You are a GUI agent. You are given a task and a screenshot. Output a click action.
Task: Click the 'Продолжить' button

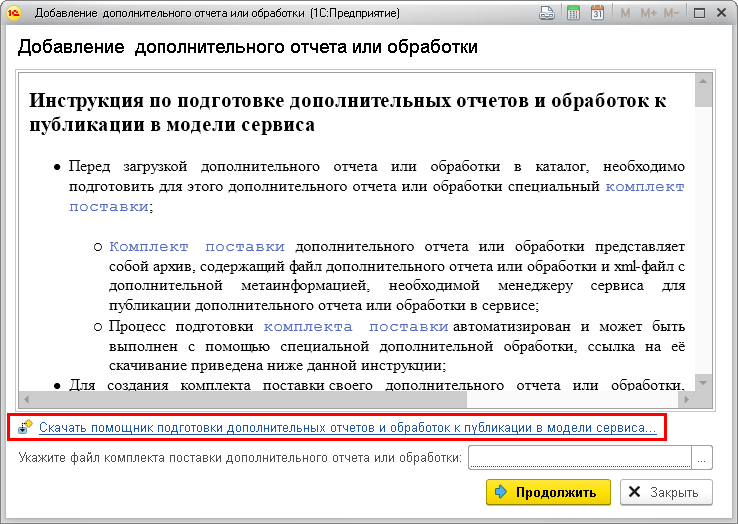coord(547,492)
